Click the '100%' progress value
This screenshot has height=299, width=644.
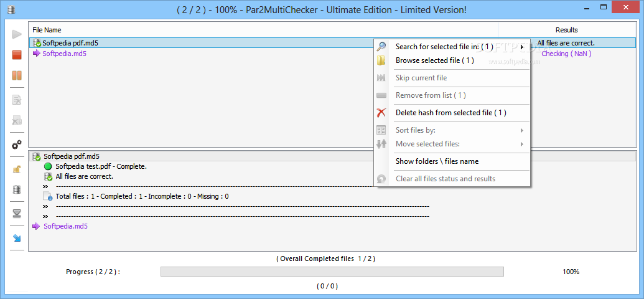[571, 272]
